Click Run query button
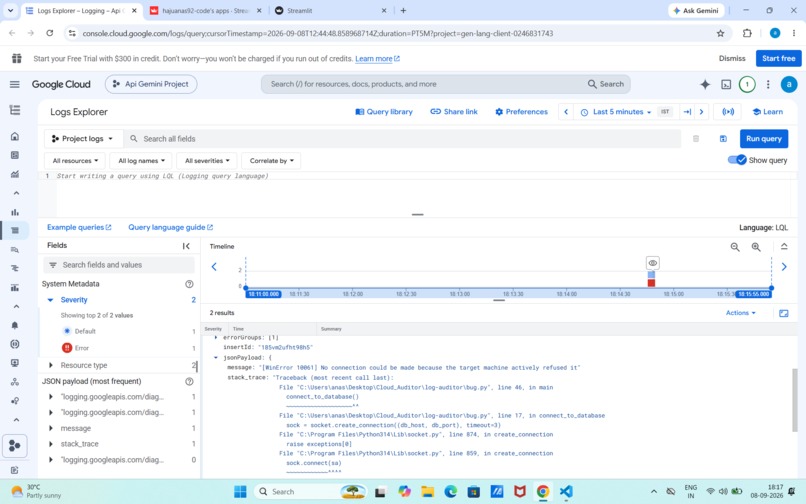806x504 pixels. 763,139
